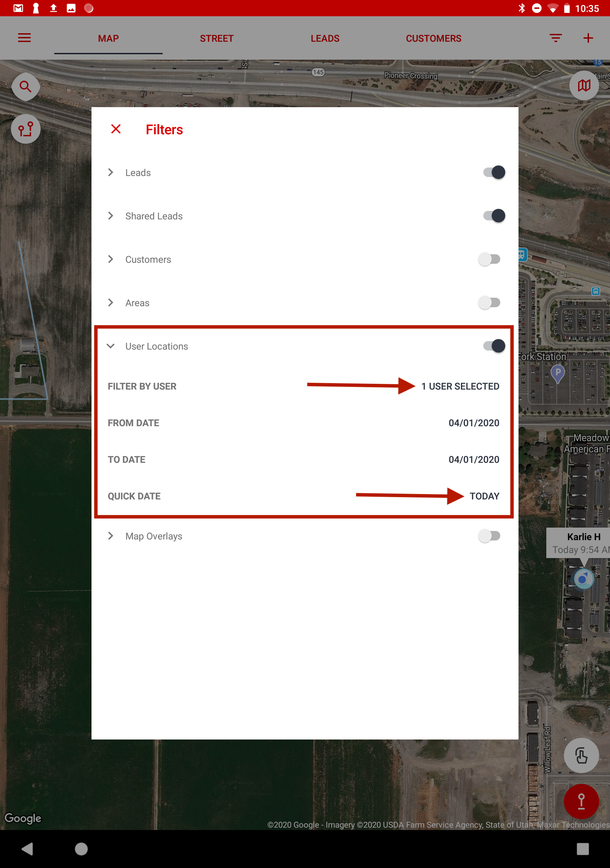This screenshot has width=610, height=868.
Task: Expand the Map Overlays chevron
Action: [x=111, y=536]
